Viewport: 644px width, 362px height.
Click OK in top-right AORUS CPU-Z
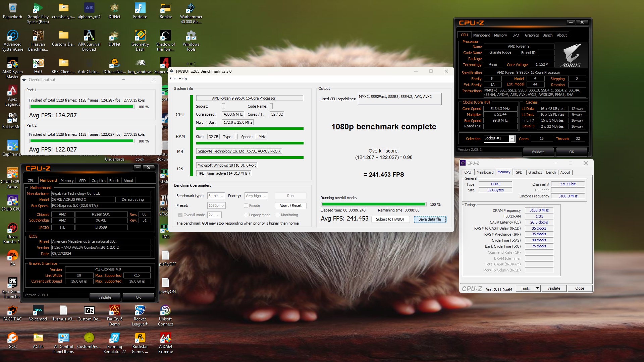572,152
